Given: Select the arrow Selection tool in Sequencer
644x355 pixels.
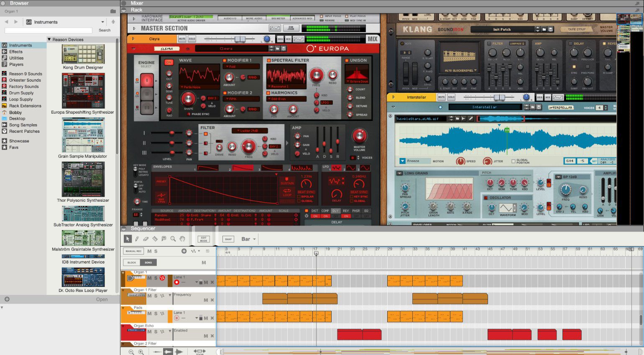Looking at the screenshot, I should point(128,239).
